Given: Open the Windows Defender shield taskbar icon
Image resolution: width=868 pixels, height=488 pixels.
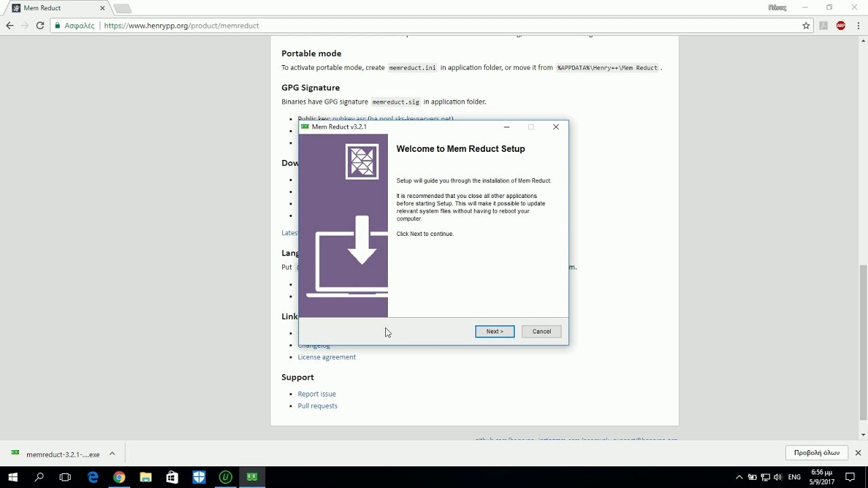Looking at the screenshot, I should pos(199,477).
